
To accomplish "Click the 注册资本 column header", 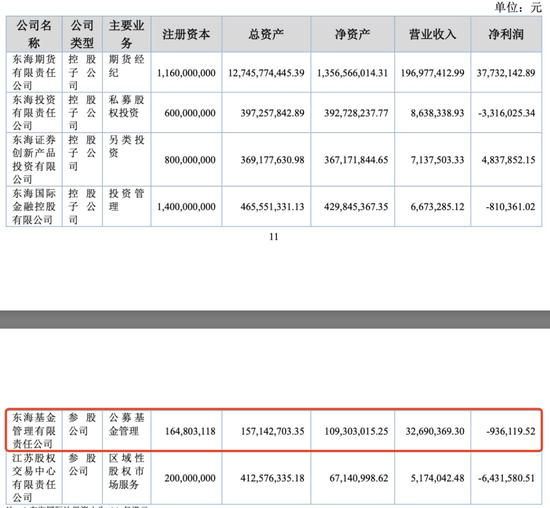I will [x=186, y=34].
